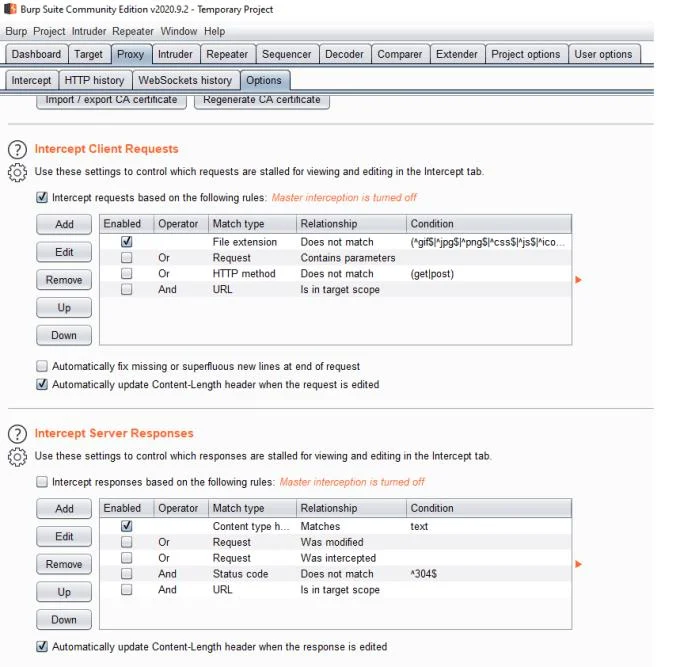Screen dimensions: 680x667
Task: Open WebSockets history sub-tab
Action: 185,80
